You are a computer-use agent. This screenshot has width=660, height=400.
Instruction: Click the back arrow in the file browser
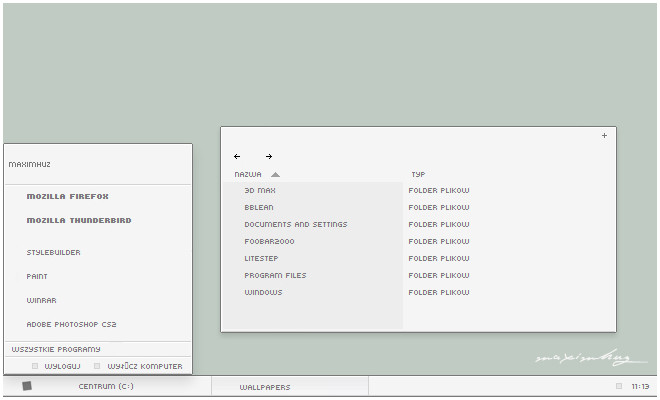[237, 156]
